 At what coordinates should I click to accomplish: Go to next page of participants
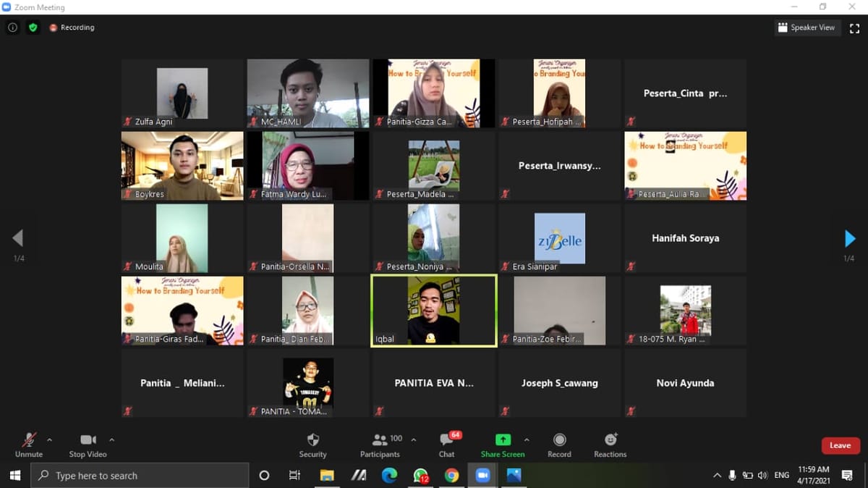tap(850, 238)
